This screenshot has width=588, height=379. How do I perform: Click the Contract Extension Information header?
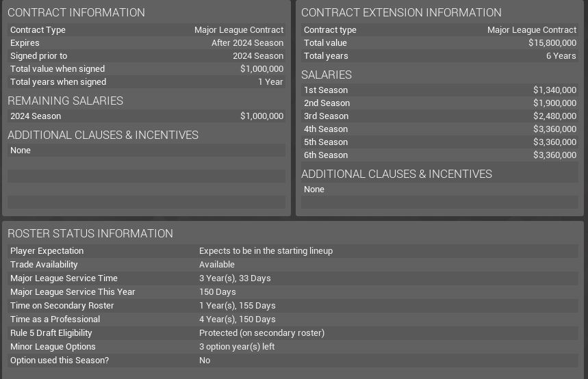[401, 12]
